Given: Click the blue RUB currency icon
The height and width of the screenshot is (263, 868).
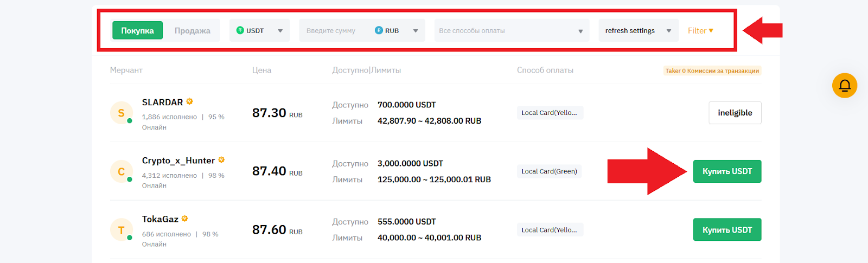Looking at the screenshot, I should click(x=379, y=30).
